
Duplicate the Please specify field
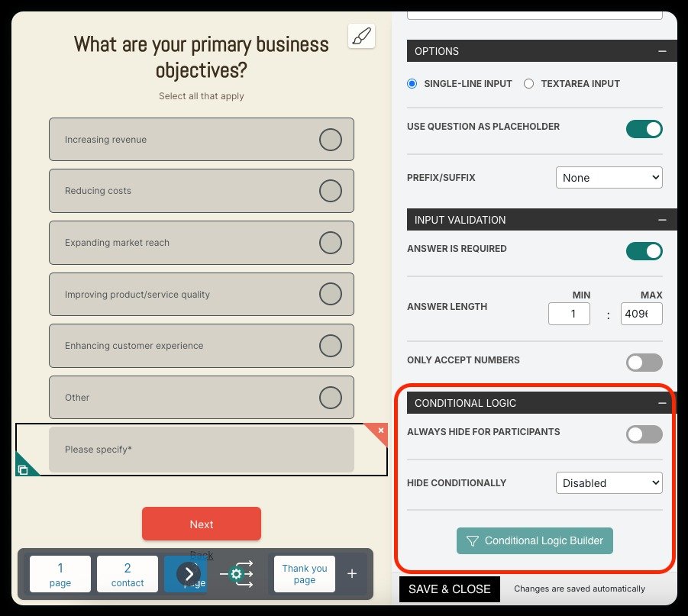tap(23, 469)
